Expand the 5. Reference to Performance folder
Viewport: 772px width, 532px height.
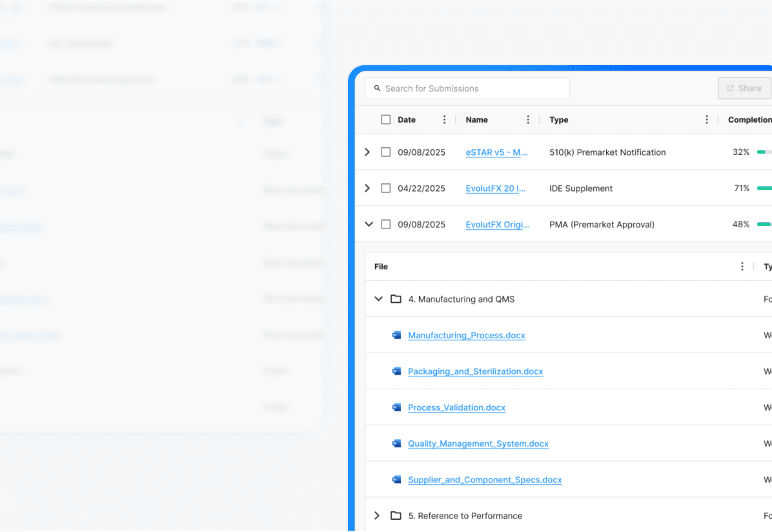click(x=377, y=516)
